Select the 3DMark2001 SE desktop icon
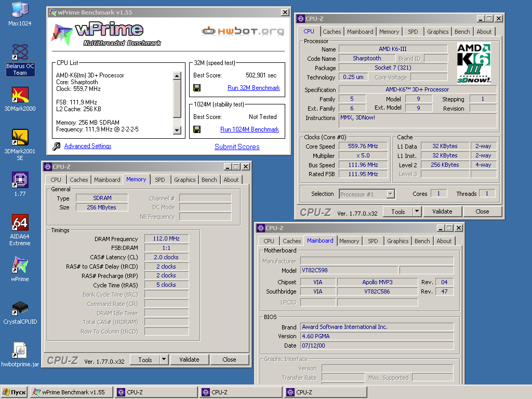 tap(20, 145)
